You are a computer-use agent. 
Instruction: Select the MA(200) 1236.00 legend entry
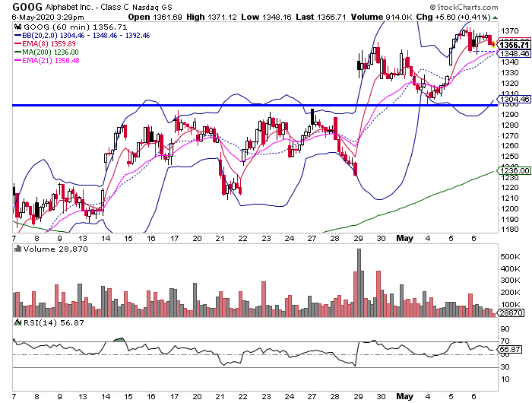50,52
